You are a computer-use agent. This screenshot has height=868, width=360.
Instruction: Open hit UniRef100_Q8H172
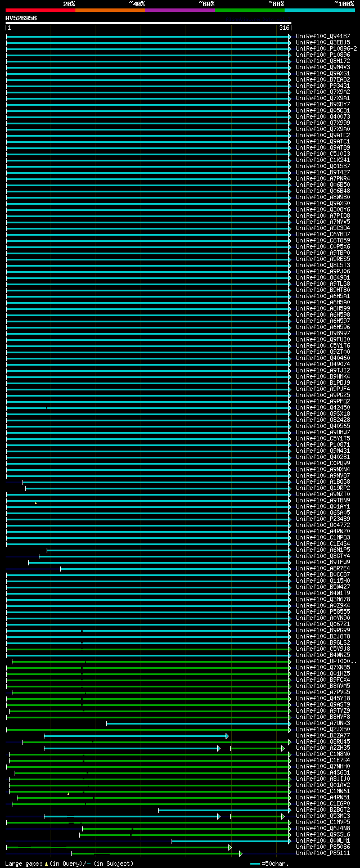tap(323, 61)
